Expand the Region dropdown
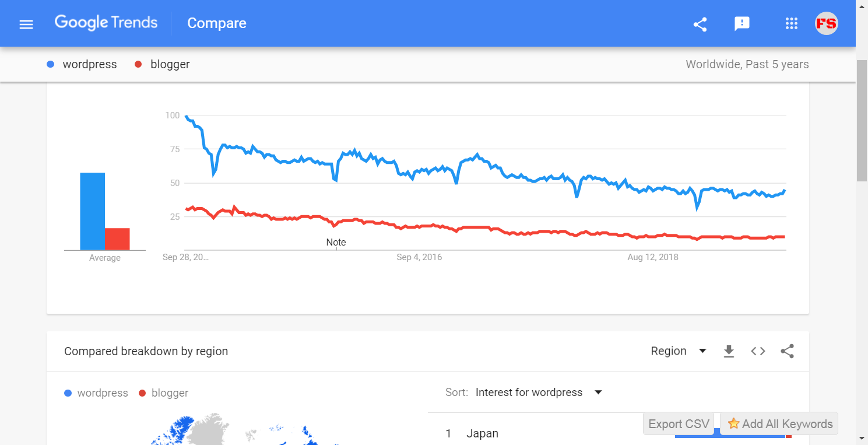 coord(679,351)
